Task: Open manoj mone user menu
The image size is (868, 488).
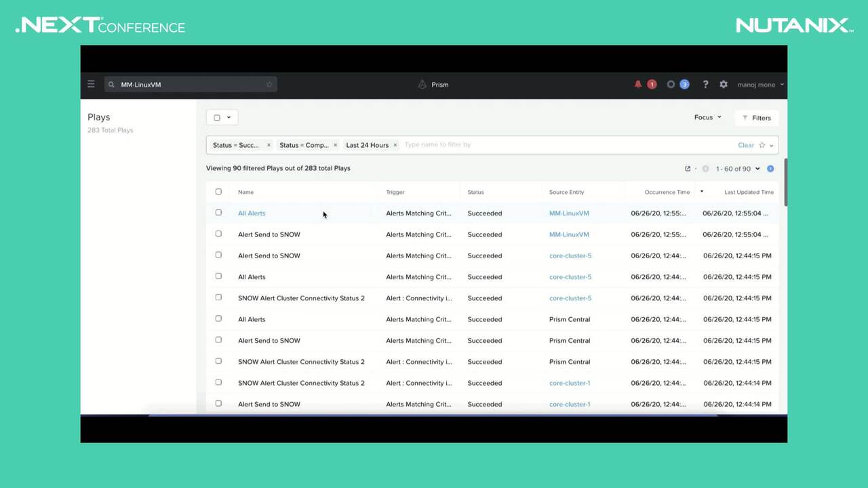Action: (761, 85)
